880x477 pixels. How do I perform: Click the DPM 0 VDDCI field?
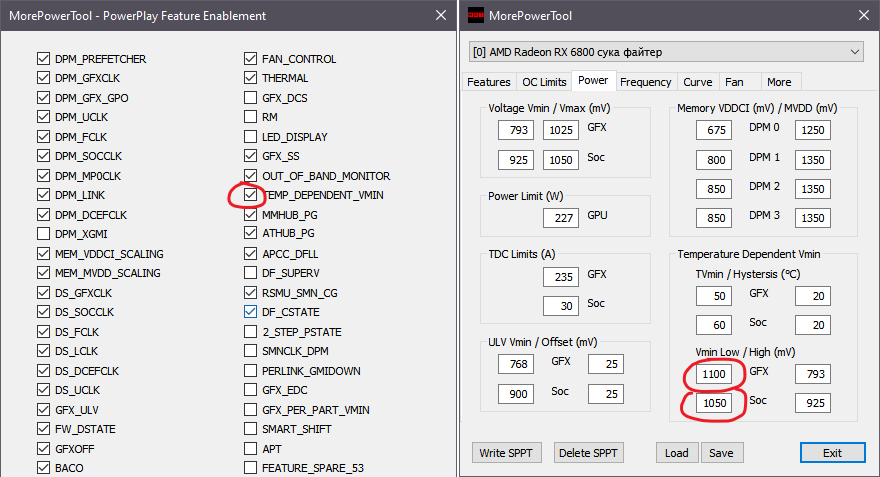[714, 130]
